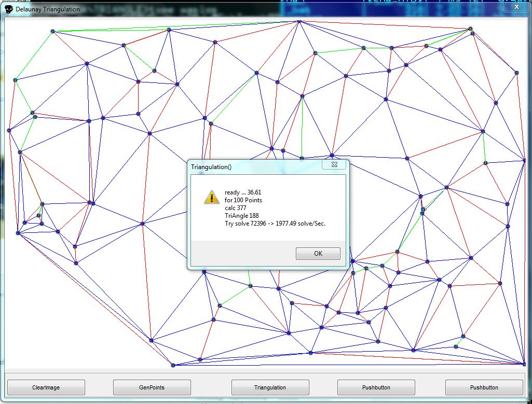Screen dimensions: 532x404
Task: Click the topmost vertex of the triangulation
Action: coord(299,21)
